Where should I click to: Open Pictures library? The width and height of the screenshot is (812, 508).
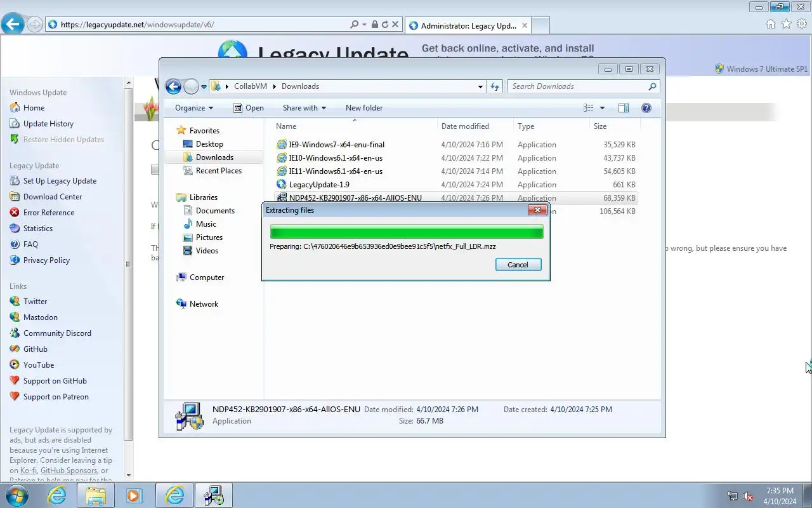tap(209, 237)
